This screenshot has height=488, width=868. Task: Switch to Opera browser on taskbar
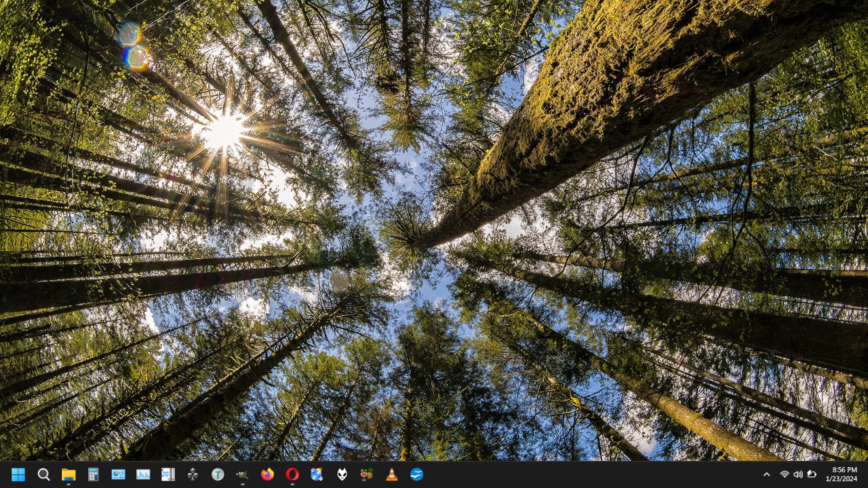pos(292,474)
